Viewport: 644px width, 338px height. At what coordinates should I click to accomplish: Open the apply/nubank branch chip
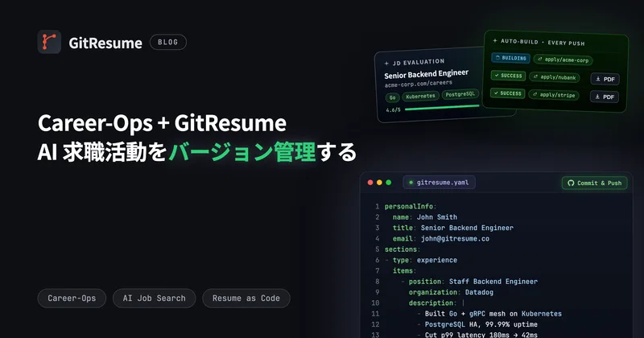[x=555, y=76]
